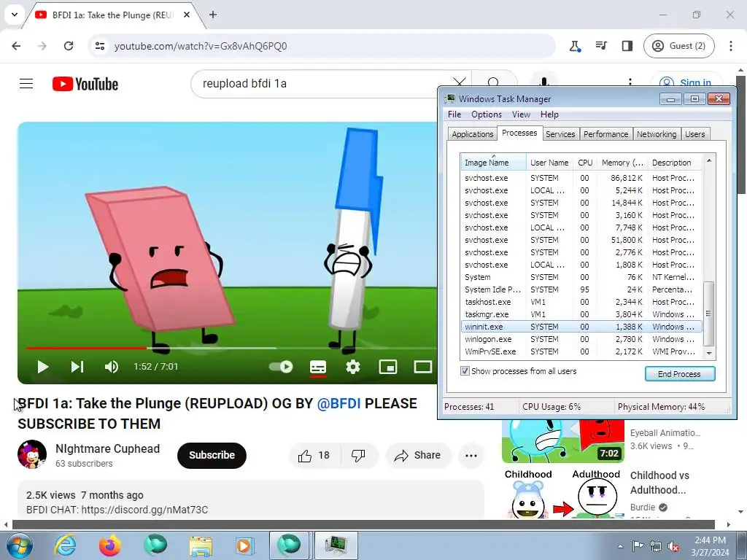Select the System Idle Process row

click(581, 289)
